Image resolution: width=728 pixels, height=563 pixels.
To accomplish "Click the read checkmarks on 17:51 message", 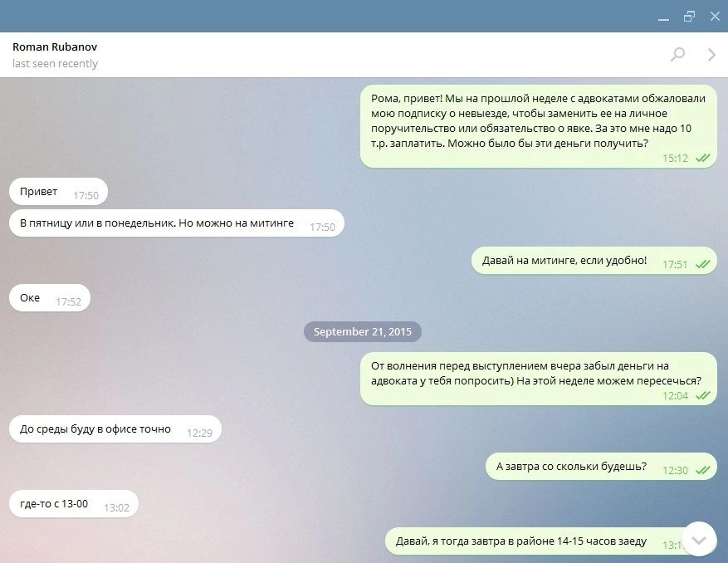I will [x=703, y=264].
